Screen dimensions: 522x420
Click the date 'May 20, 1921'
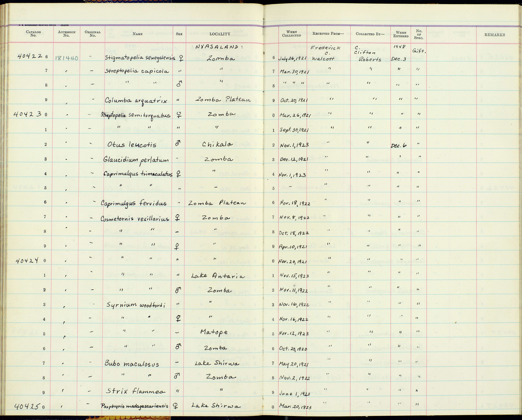294,364
